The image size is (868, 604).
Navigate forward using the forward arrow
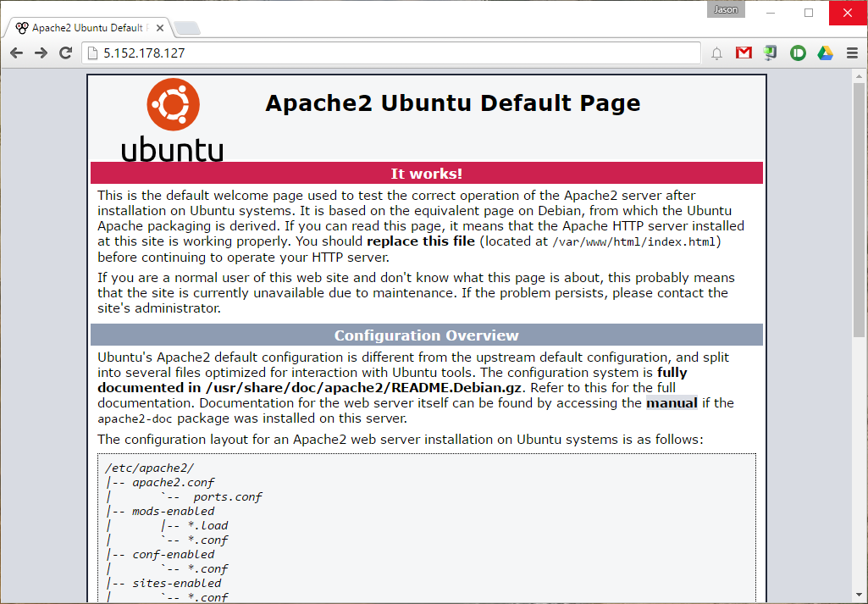(39, 53)
